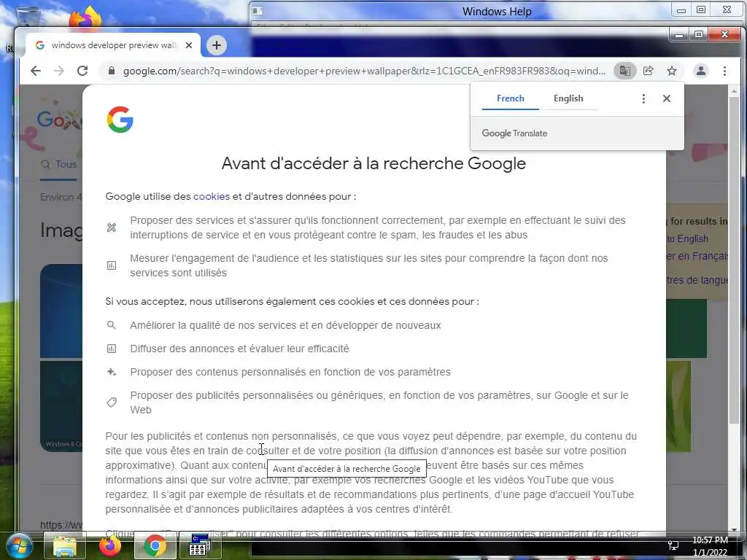Switch translation to English tab
Viewport: 747px width, 560px height.
[568, 98]
